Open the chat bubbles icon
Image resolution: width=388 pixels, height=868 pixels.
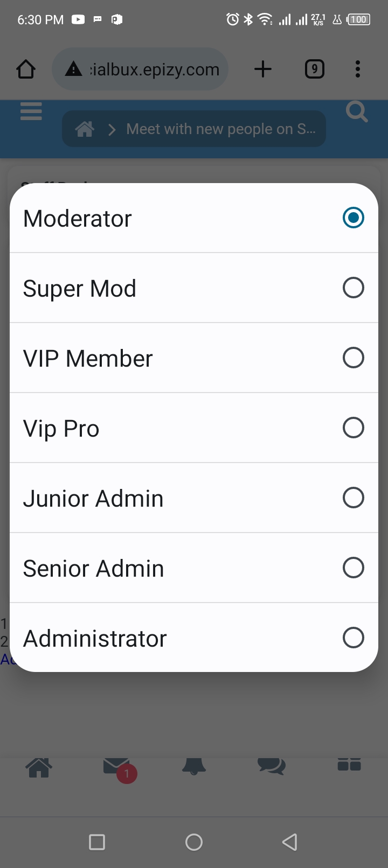pyautogui.click(x=271, y=766)
